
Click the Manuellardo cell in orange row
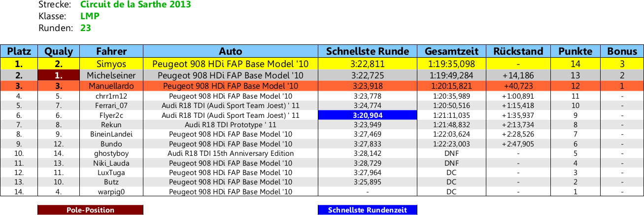click(x=111, y=86)
